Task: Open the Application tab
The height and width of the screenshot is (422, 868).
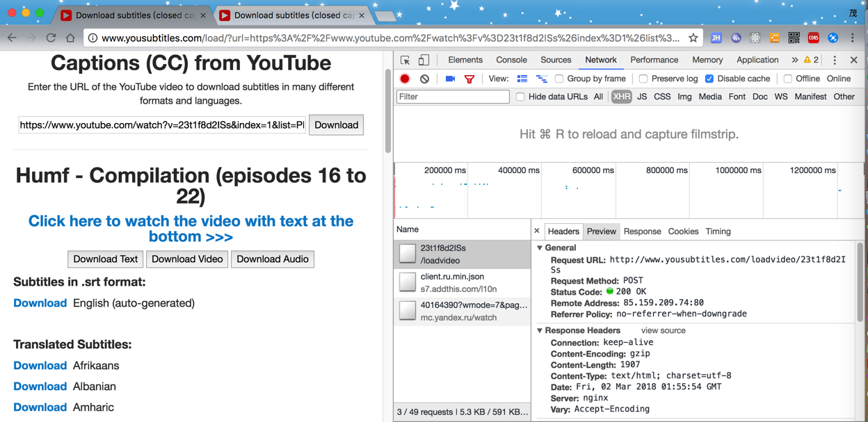Action: point(757,60)
